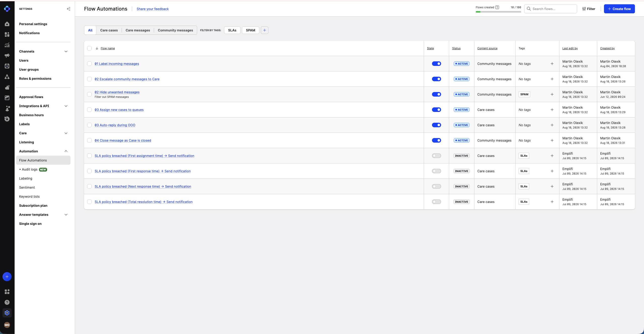Click the flows created progress bar
Viewport: 644px width, 334px height.
coord(498,12)
